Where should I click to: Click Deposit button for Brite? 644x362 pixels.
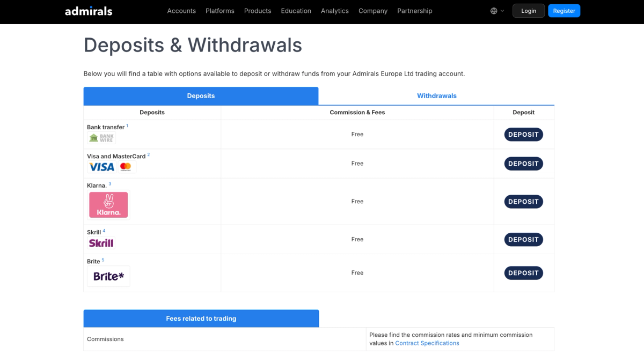tap(524, 273)
